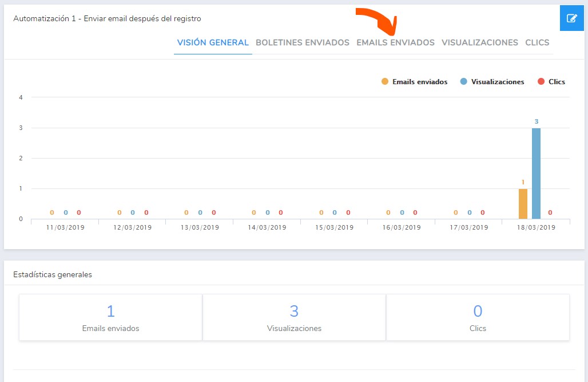The image size is (588, 382).
Task: Click the blue edit pencil icon
Action: click(571, 18)
